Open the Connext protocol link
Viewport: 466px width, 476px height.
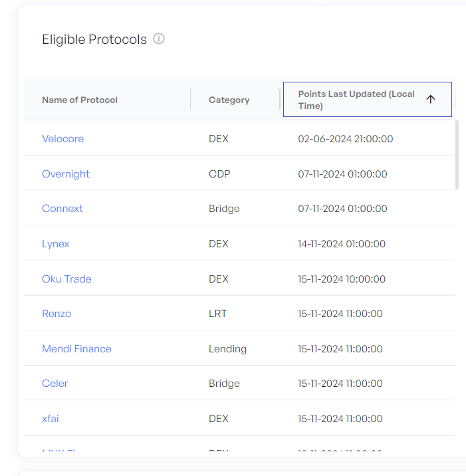click(62, 209)
